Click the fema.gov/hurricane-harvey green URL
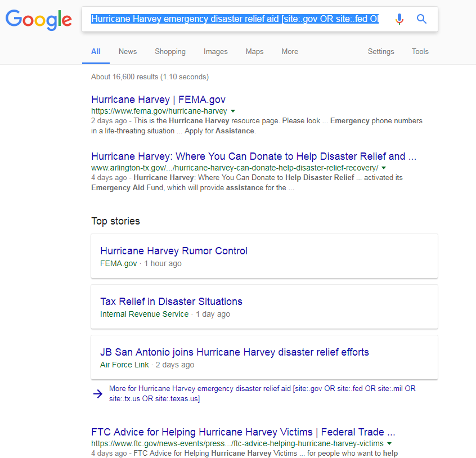The width and height of the screenshot is (476, 458). 159,111
